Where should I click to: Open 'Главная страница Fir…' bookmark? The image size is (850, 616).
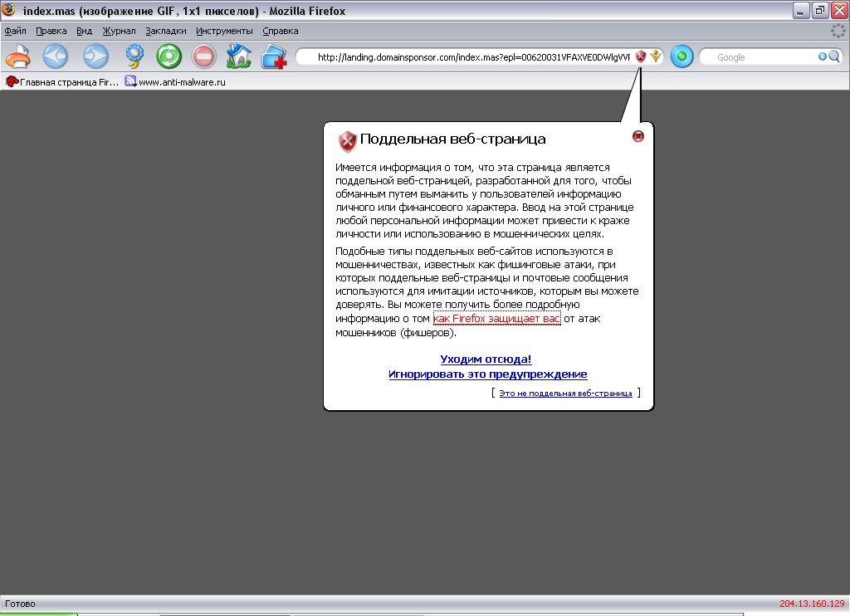(61, 82)
